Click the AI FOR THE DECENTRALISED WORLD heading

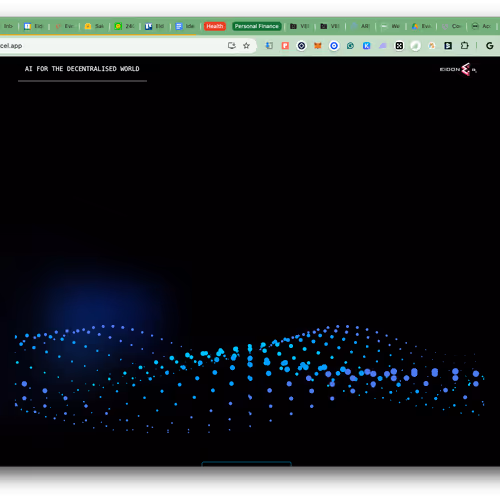point(82,69)
